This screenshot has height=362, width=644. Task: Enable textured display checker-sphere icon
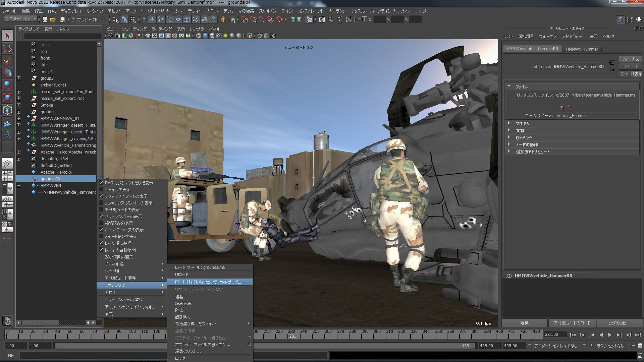pos(219,36)
